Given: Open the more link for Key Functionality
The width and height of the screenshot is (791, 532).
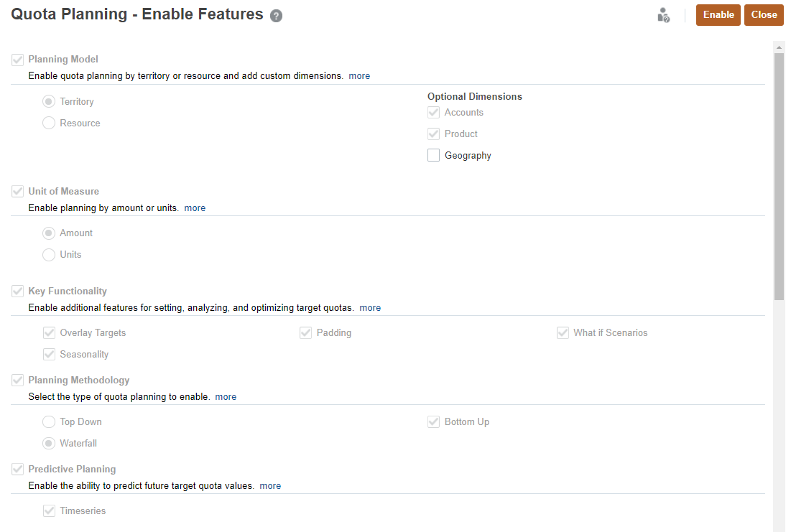Looking at the screenshot, I should tap(370, 307).
